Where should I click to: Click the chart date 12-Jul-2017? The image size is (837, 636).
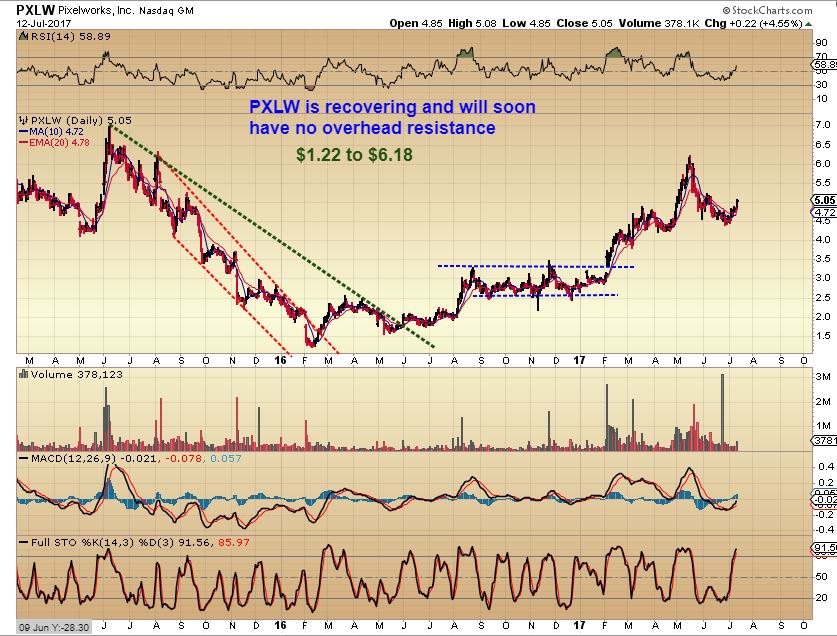tap(44, 23)
